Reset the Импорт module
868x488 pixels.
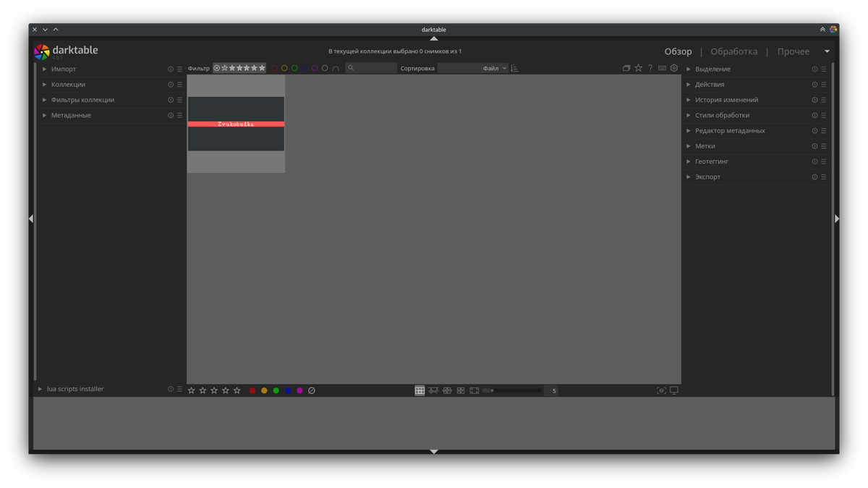(x=171, y=70)
